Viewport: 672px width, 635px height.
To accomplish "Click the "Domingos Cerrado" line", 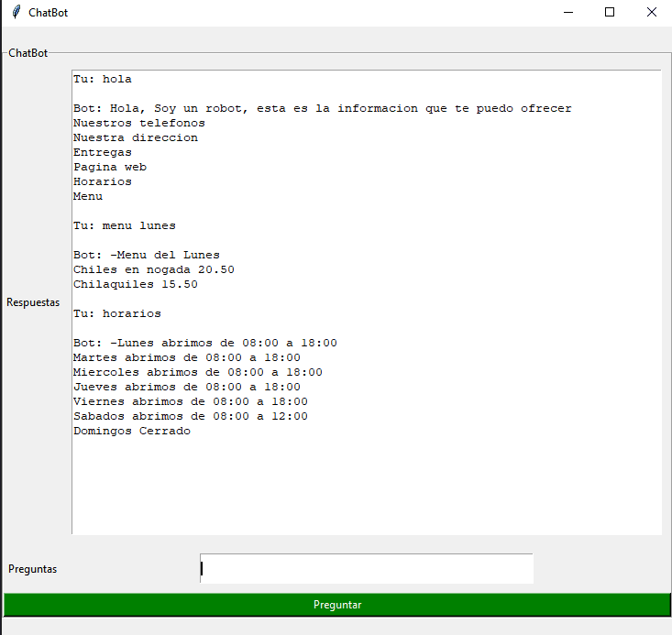I will click(132, 431).
